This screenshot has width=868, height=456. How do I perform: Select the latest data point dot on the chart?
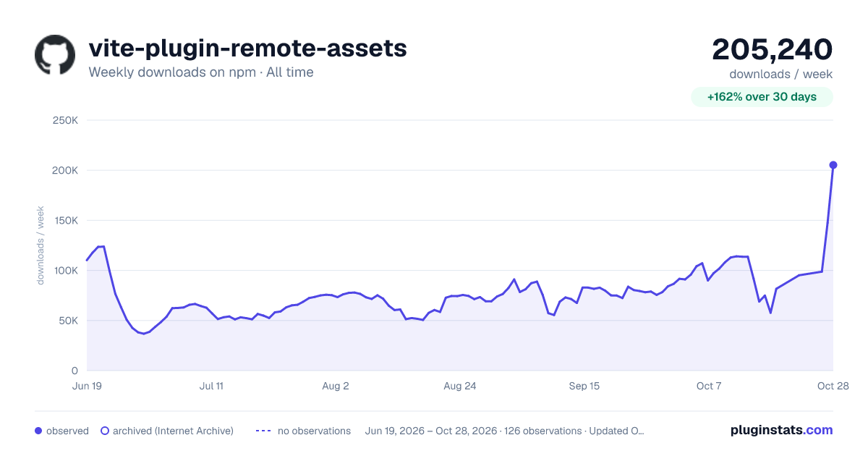(833, 165)
